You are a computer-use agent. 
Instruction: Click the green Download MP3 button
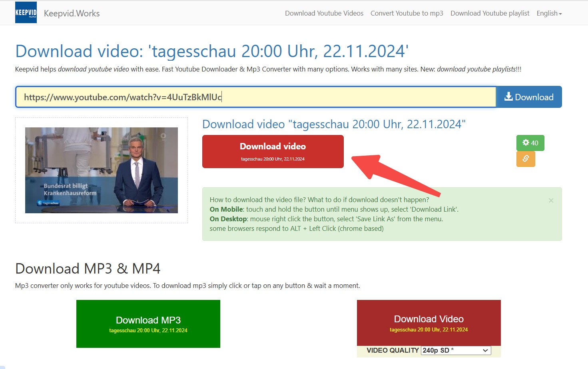coord(148,324)
